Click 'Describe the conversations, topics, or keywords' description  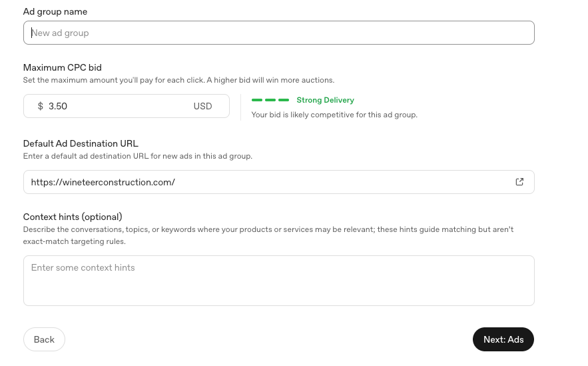click(x=268, y=235)
